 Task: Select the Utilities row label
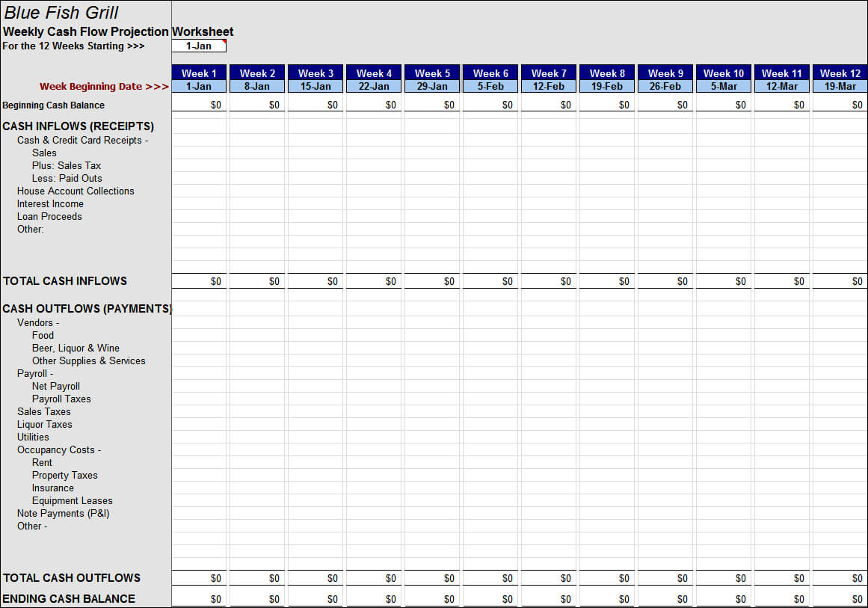click(x=33, y=437)
